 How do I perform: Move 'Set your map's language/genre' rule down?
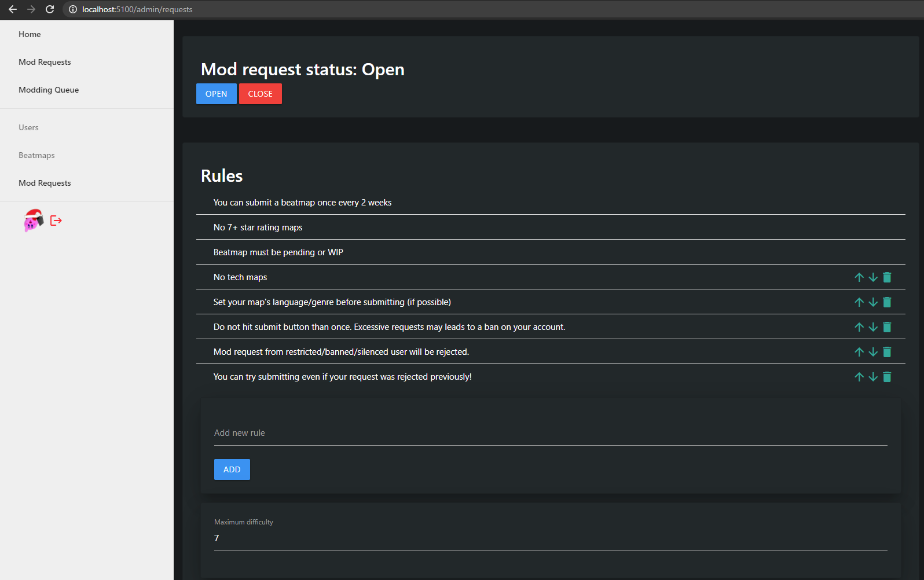click(873, 302)
